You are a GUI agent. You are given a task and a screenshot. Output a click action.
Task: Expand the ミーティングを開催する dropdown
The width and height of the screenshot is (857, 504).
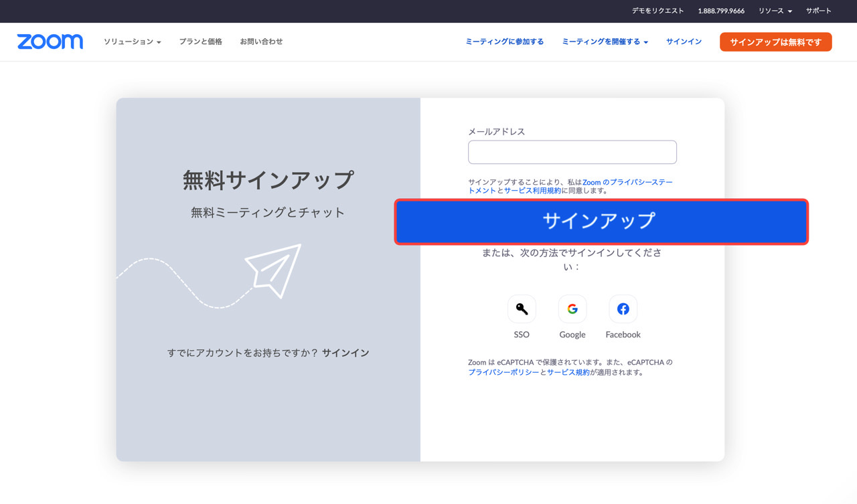(605, 41)
